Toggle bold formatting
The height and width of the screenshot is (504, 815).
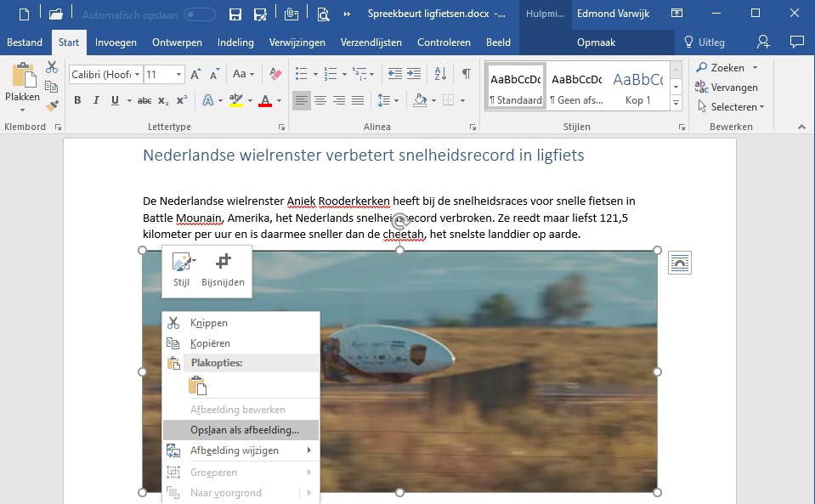tap(77, 100)
